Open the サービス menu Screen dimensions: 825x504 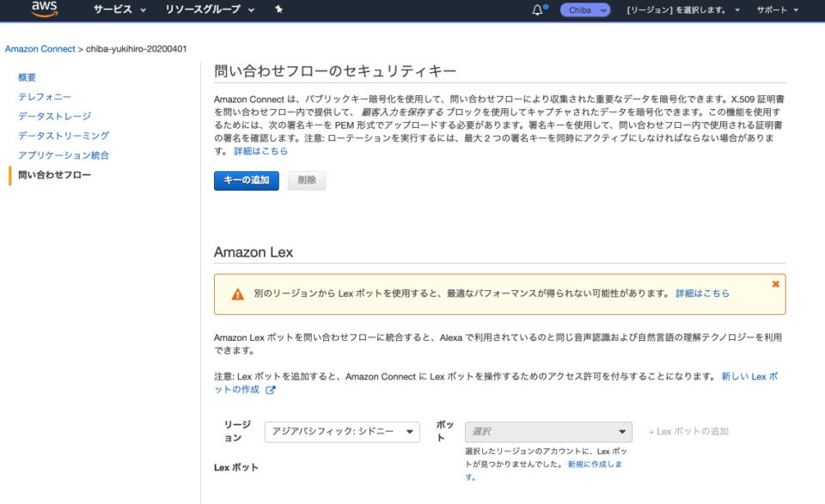coord(119,9)
